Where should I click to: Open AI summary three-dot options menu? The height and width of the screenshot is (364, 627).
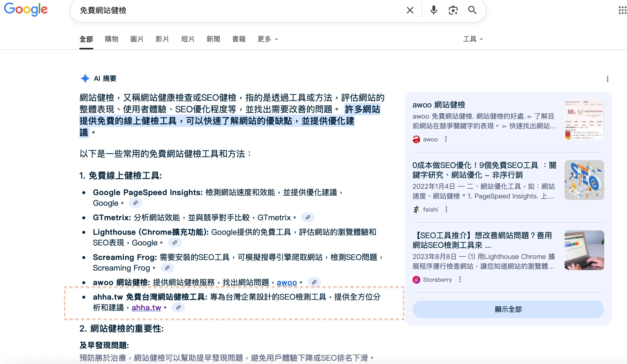click(x=607, y=79)
